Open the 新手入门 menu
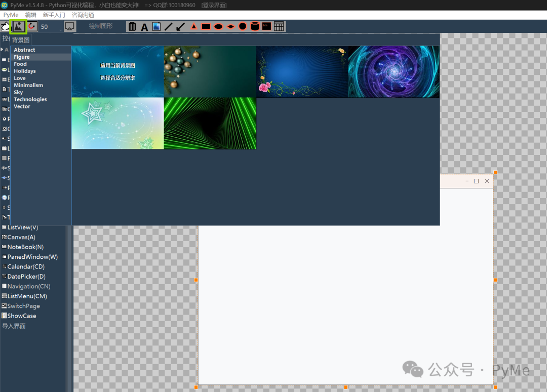Screen dimensions: 547x392 [54, 15]
